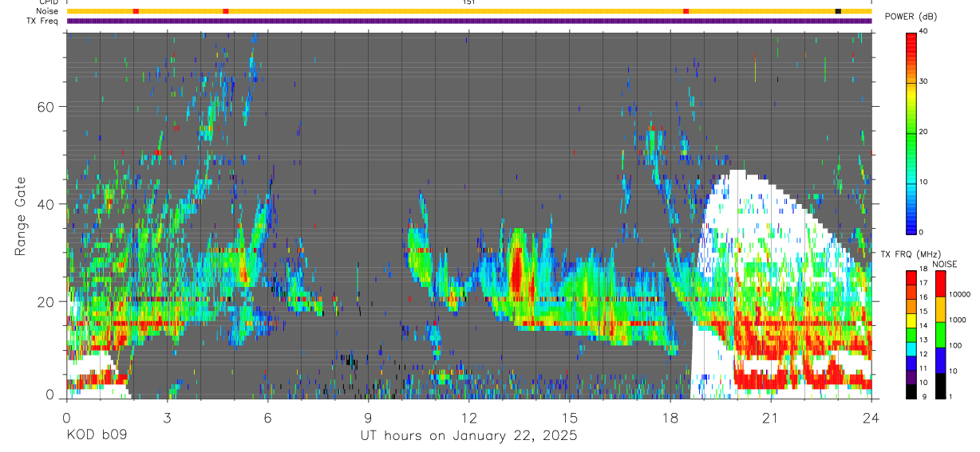Viewport: 980px width, 452px height.
Task: Click the black 9–10 MHz frequency swatch
Action: click(911, 391)
